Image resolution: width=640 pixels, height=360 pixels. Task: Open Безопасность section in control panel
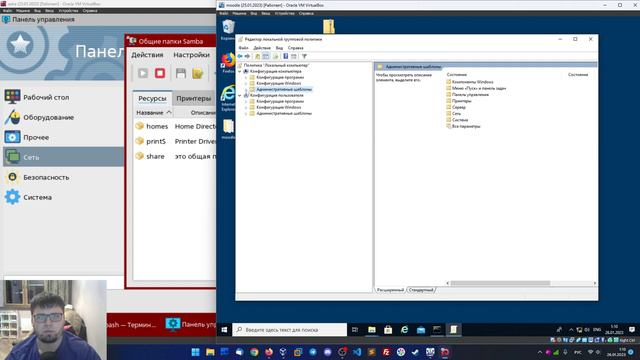pyautogui.click(x=62, y=178)
